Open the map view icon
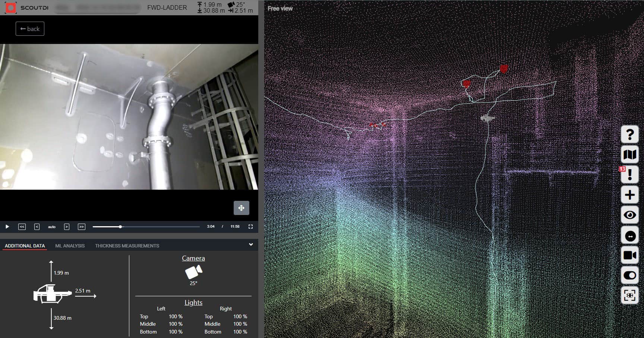The image size is (644, 338). [x=630, y=154]
